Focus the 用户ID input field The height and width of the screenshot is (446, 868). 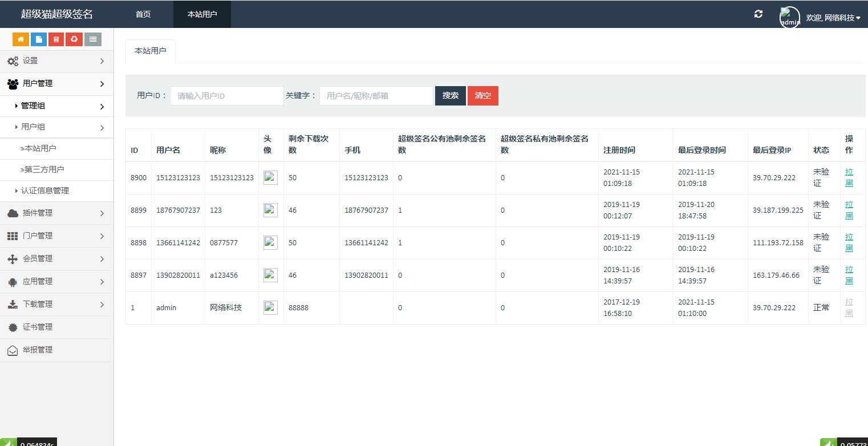pyautogui.click(x=226, y=96)
